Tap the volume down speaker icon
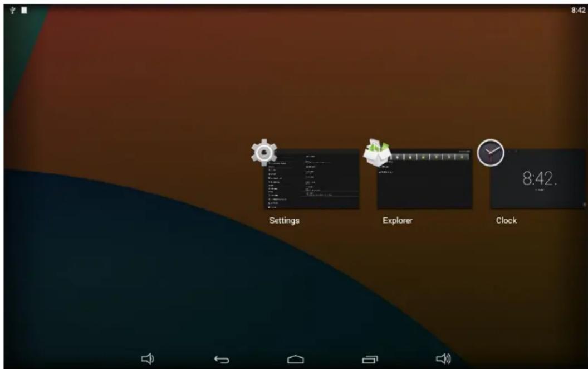Image resolution: width=588 pixels, height=369 pixels. coord(148,359)
